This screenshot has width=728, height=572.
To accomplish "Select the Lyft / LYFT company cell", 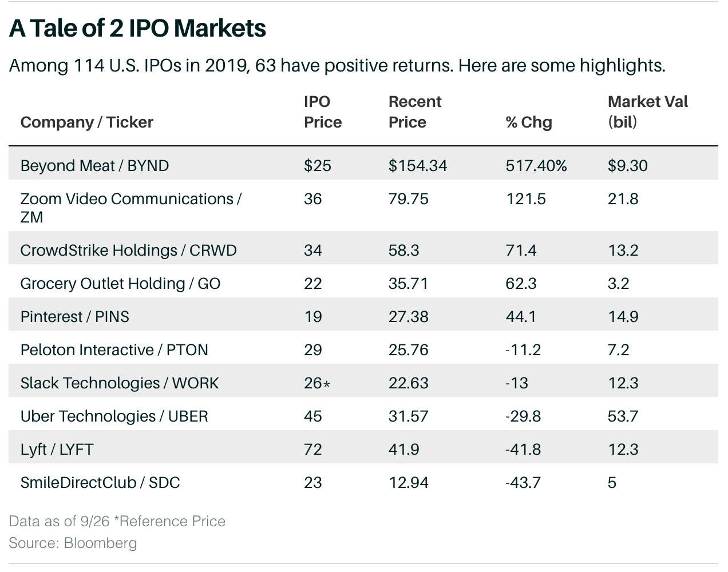I will [x=57, y=450].
